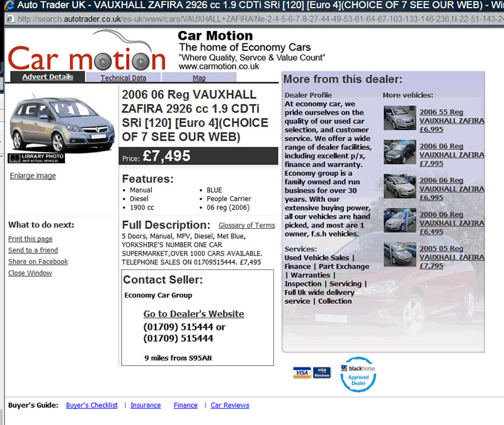The image size is (504, 425).
Task: Open thumbnail of Zafira priced £7,995
Action: pyautogui.click(x=399, y=152)
